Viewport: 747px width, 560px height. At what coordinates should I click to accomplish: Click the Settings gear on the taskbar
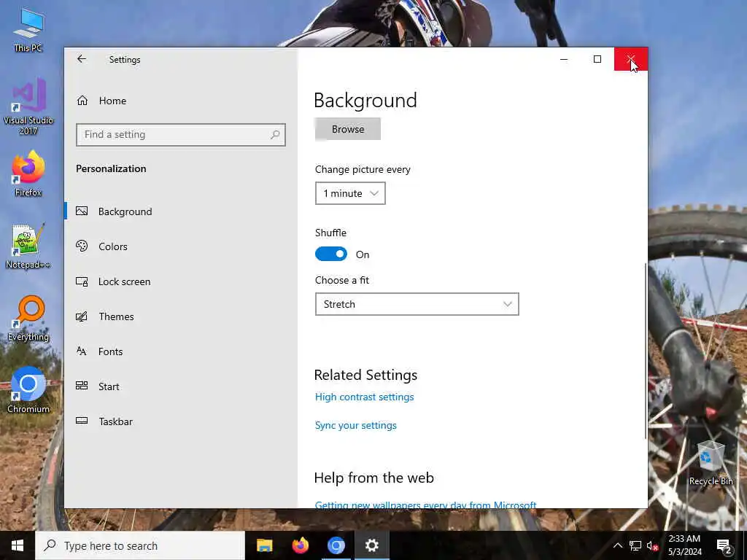(371, 545)
